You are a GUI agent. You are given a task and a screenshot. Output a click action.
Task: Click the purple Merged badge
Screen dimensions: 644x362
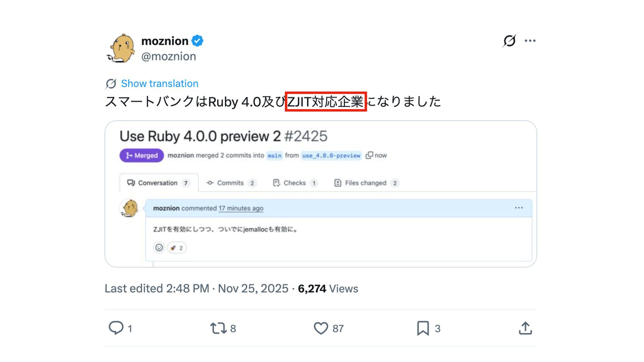click(142, 156)
